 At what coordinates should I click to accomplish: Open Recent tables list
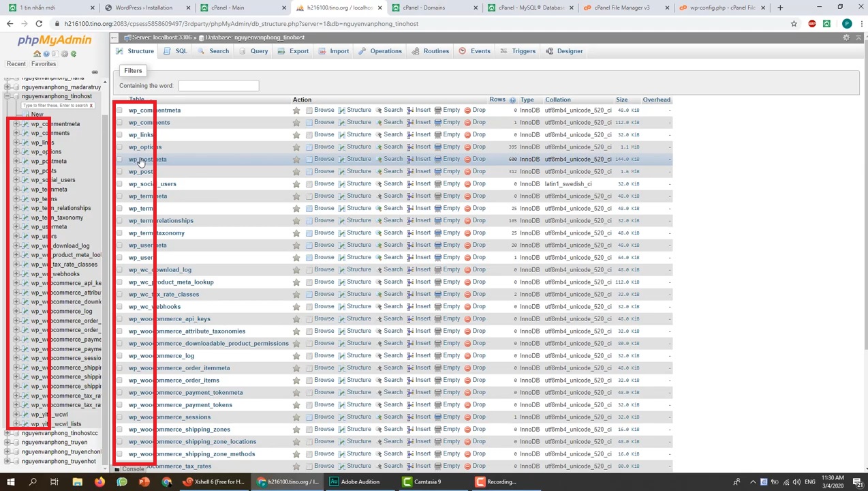[16, 64]
